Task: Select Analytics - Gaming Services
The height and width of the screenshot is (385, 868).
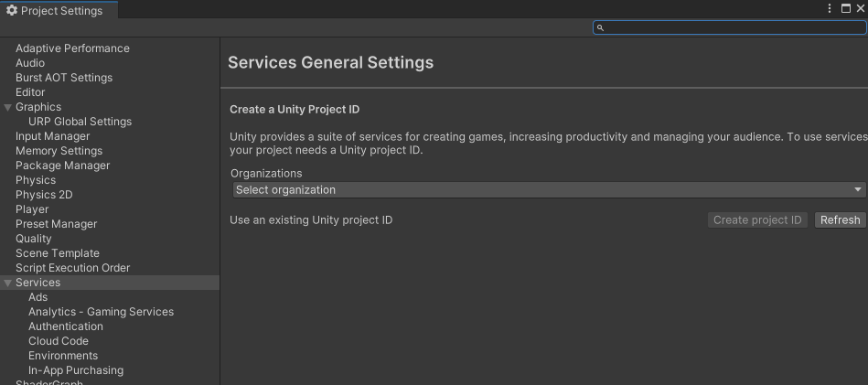Action: [102, 312]
